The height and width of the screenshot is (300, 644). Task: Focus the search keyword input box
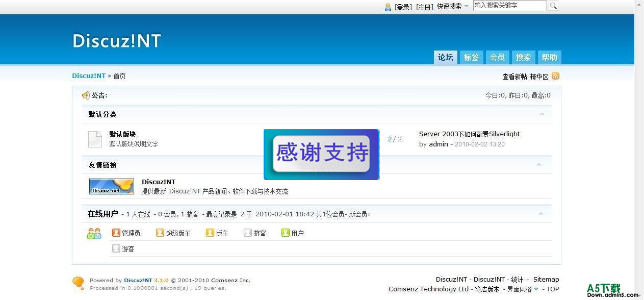pos(510,6)
